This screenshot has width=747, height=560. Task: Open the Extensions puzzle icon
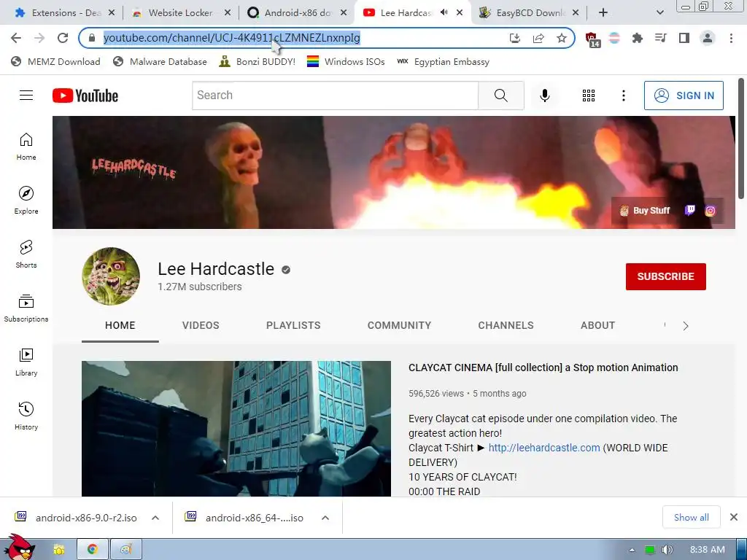coord(637,38)
